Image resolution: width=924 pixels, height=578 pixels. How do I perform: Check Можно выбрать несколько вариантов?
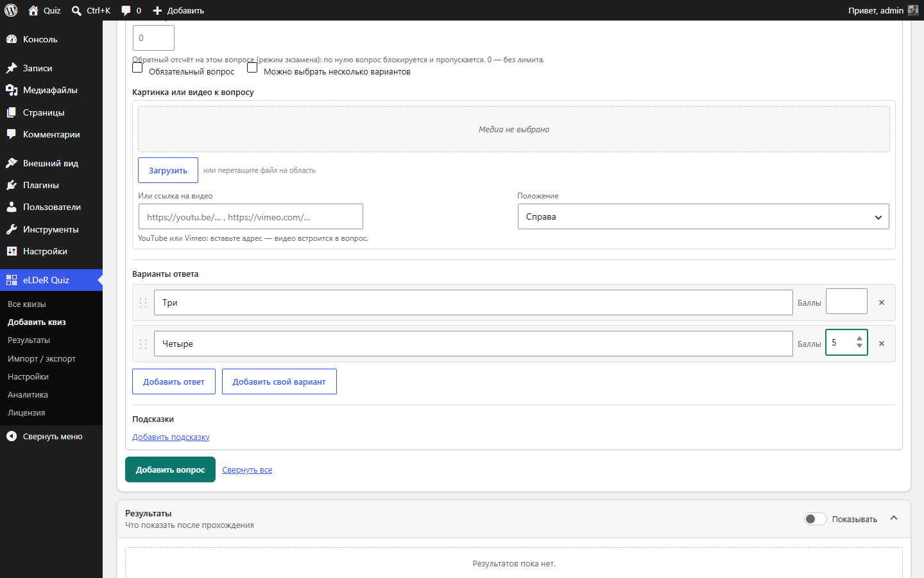[x=252, y=67]
